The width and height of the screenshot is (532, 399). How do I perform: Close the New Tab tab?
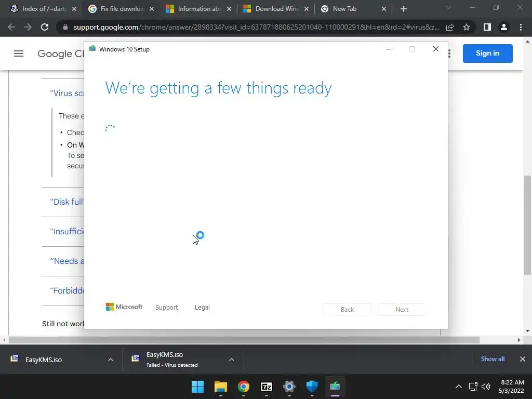click(x=384, y=9)
